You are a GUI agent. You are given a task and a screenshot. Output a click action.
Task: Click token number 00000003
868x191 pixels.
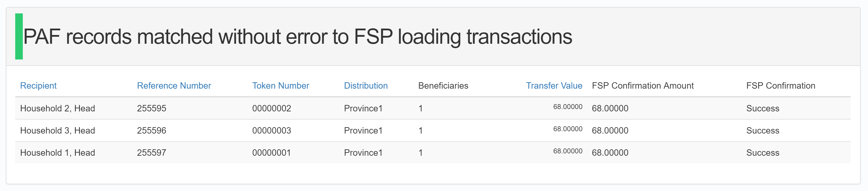coord(272,130)
